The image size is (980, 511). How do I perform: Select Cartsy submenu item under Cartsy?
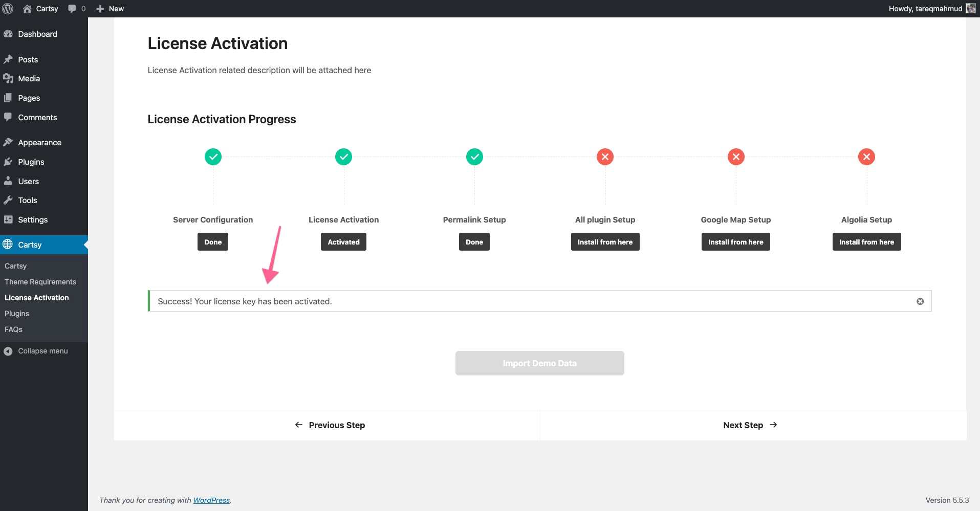click(x=15, y=266)
